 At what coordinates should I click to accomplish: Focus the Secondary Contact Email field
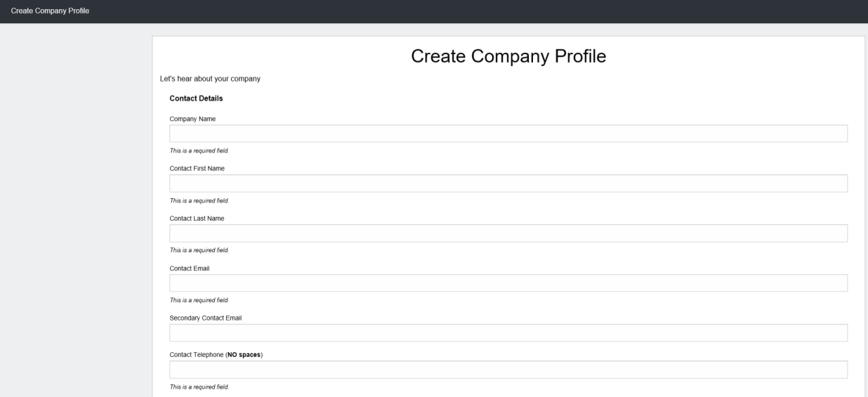pyautogui.click(x=508, y=333)
